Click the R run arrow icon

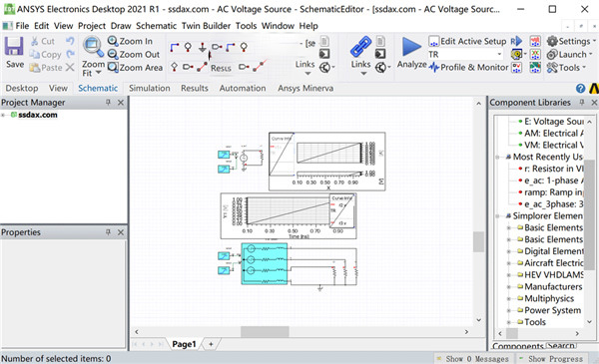point(516,41)
